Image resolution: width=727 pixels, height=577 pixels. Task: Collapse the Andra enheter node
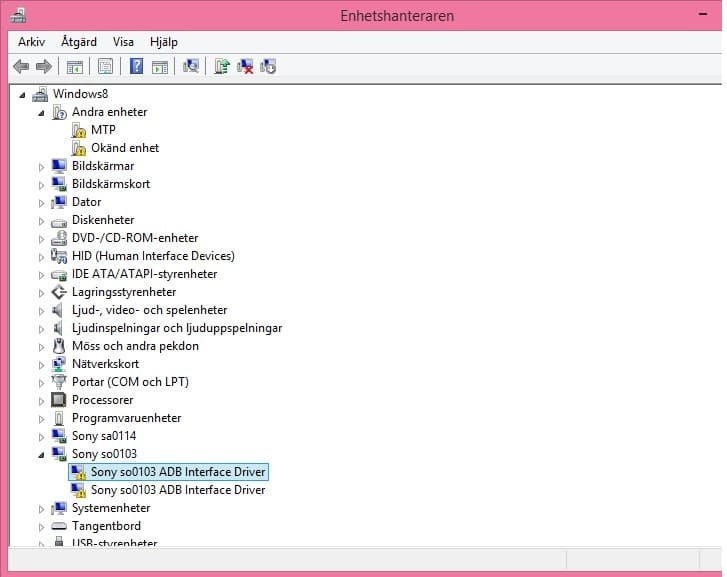pos(42,113)
